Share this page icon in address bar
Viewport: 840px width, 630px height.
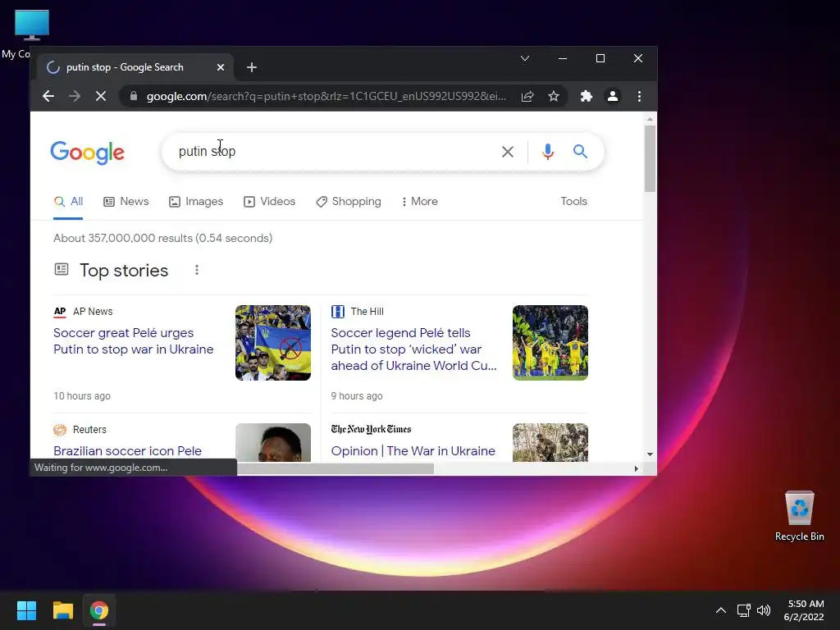[527, 97]
